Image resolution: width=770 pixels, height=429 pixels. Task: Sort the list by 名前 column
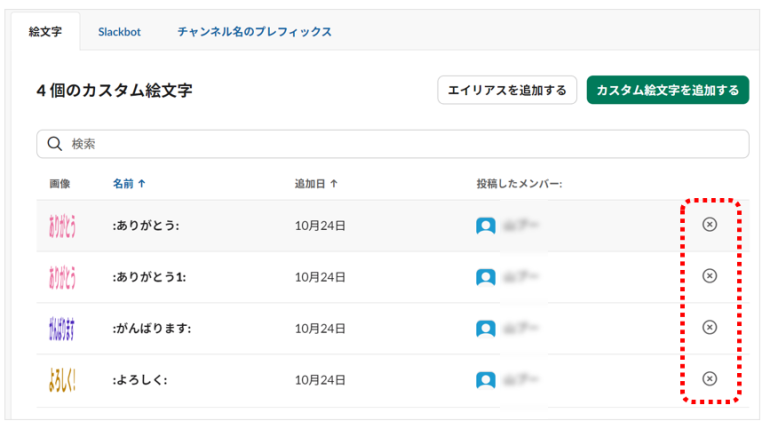tap(129, 184)
